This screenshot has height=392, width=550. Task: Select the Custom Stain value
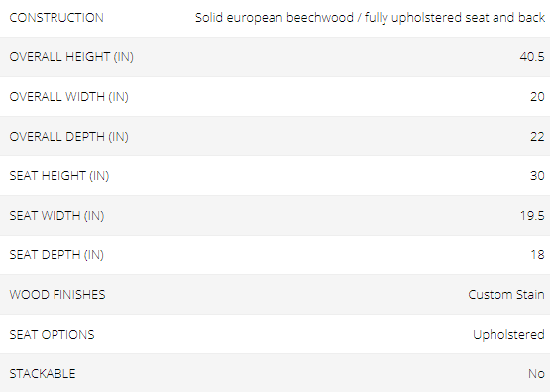[506, 295]
